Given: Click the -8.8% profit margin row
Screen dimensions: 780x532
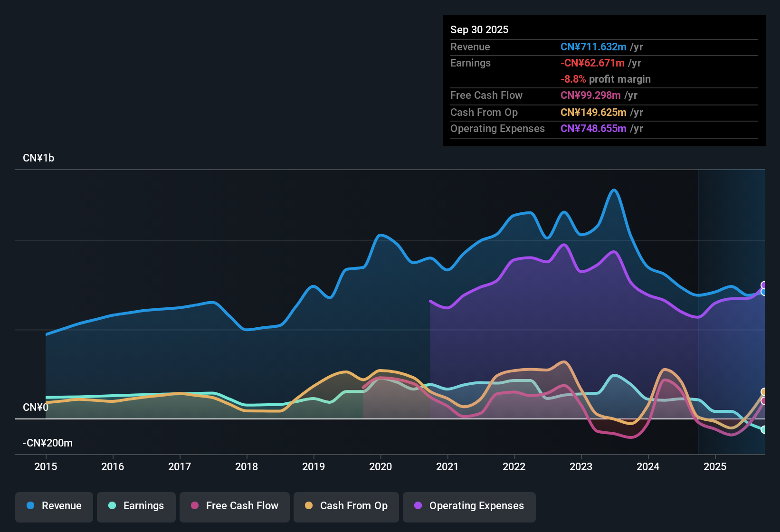Looking at the screenshot, I should 605,79.
